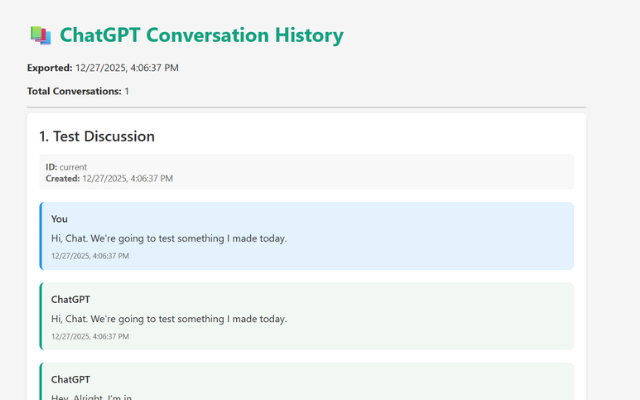Screen dimensions: 640x400
Task: Click the total conversations count 1
Action: coord(127,91)
